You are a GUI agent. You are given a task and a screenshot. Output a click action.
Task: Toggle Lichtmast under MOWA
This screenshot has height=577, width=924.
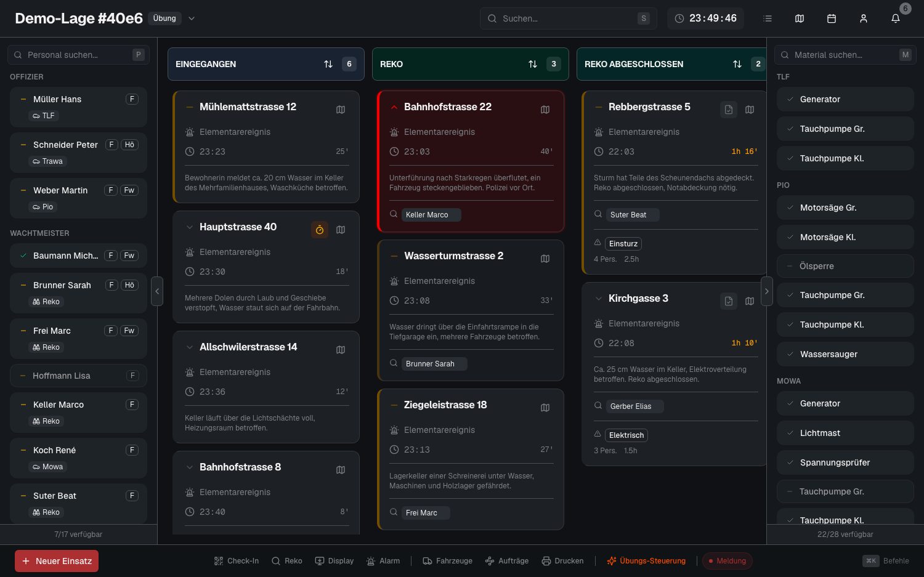point(845,433)
